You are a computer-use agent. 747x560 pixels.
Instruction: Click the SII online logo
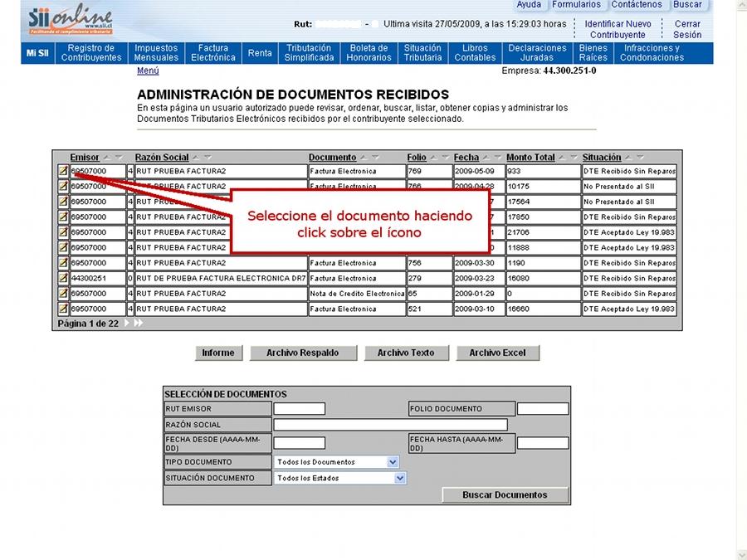coord(70,21)
